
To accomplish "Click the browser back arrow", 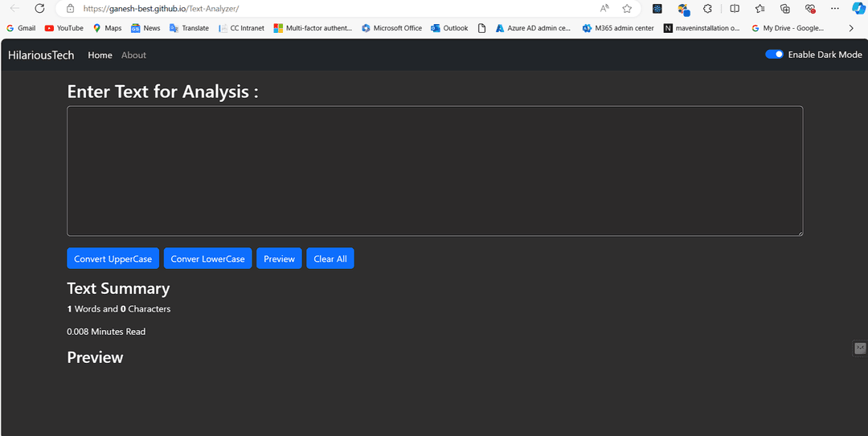I will point(15,8).
